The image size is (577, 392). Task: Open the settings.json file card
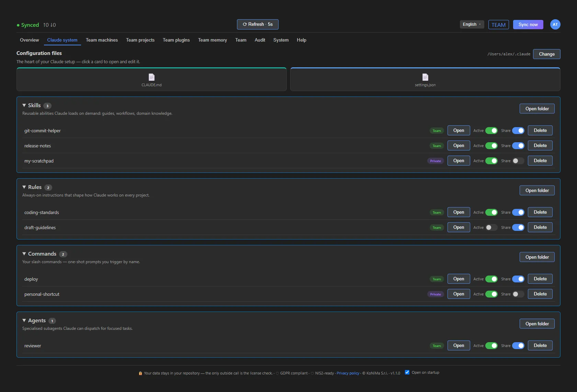click(x=425, y=79)
